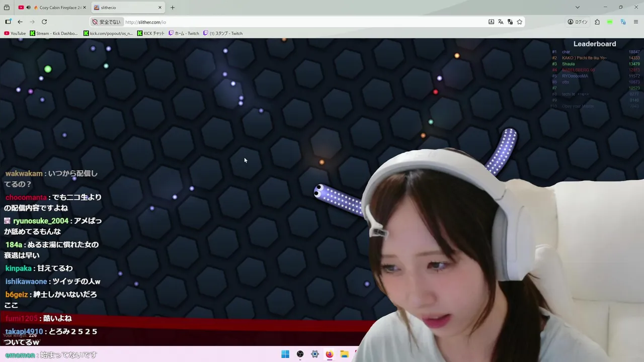Click chat username 'emomon'
Image resolution: width=644 pixels, height=362 pixels.
coord(20,355)
